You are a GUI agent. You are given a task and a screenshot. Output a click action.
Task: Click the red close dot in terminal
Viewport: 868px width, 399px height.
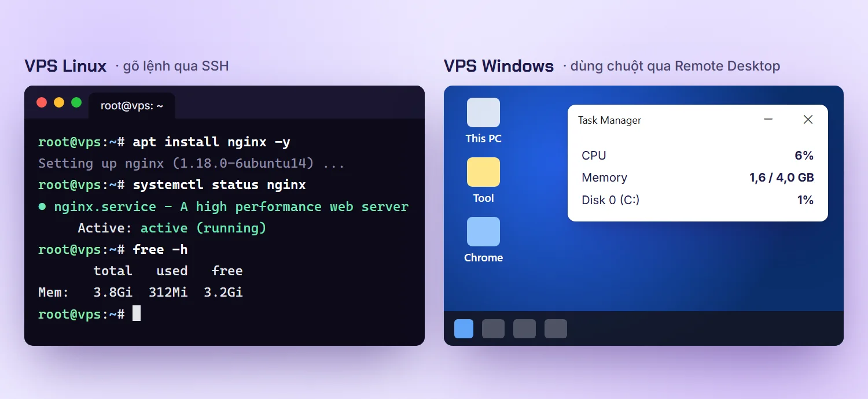click(42, 102)
